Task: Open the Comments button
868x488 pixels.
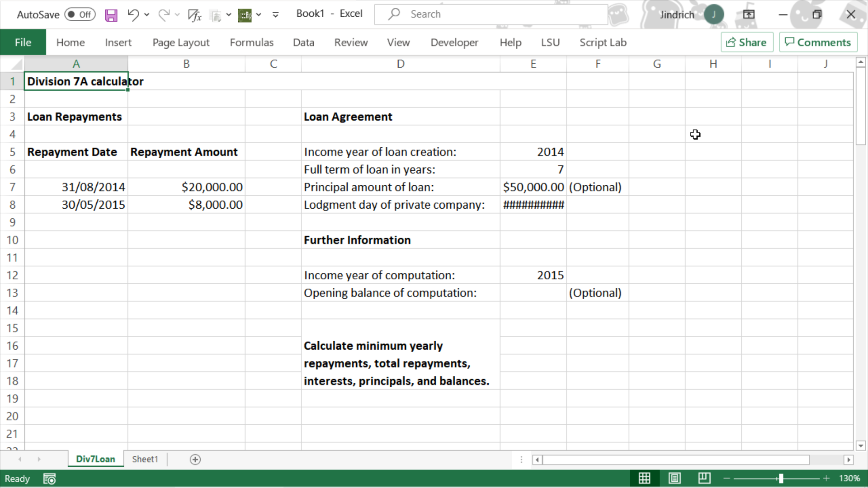Action: 818,42
